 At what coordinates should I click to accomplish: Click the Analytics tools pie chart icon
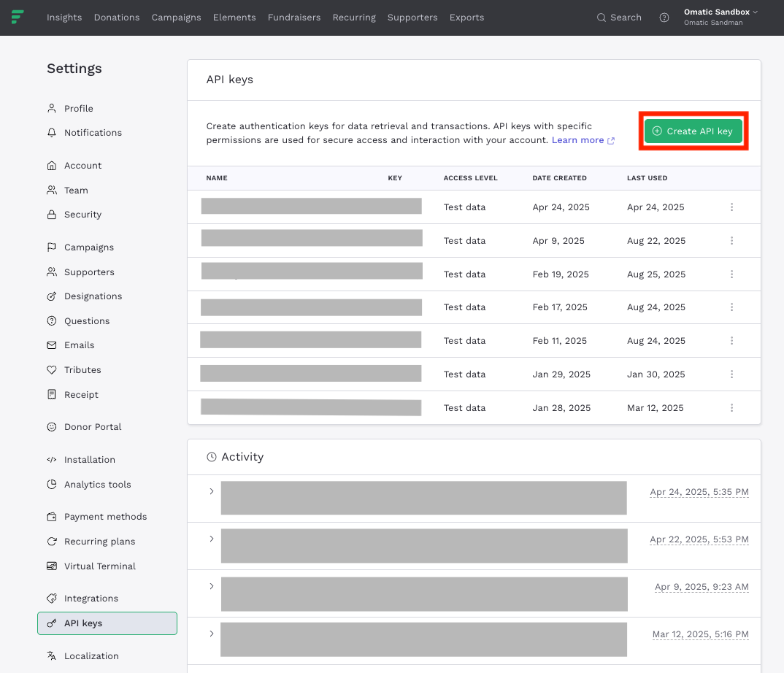pyautogui.click(x=52, y=485)
